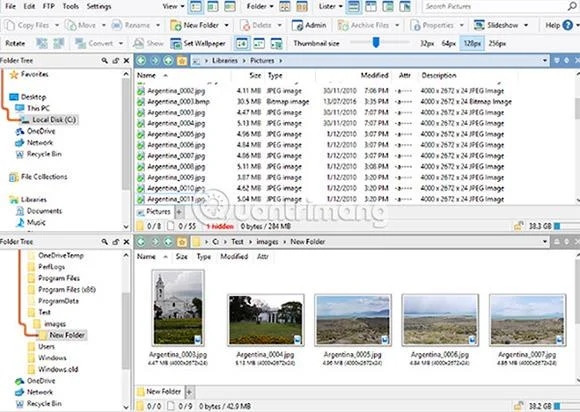This screenshot has width=580, height=412.
Task: Select the Argentina_0005.jpg thumbnail
Action: click(x=353, y=320)
